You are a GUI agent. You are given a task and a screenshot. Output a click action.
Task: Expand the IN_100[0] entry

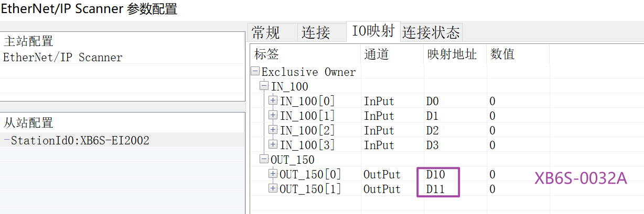point(273,100)
